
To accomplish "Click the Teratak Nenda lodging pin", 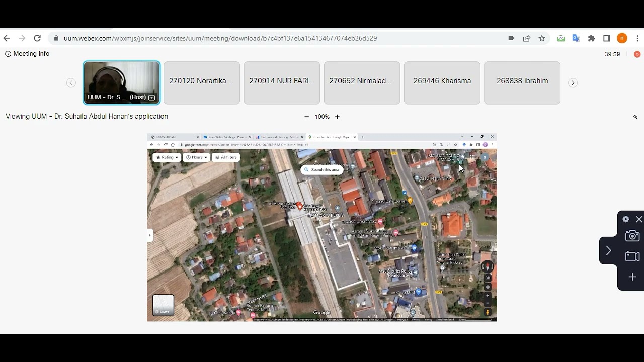I will [238, 313].
